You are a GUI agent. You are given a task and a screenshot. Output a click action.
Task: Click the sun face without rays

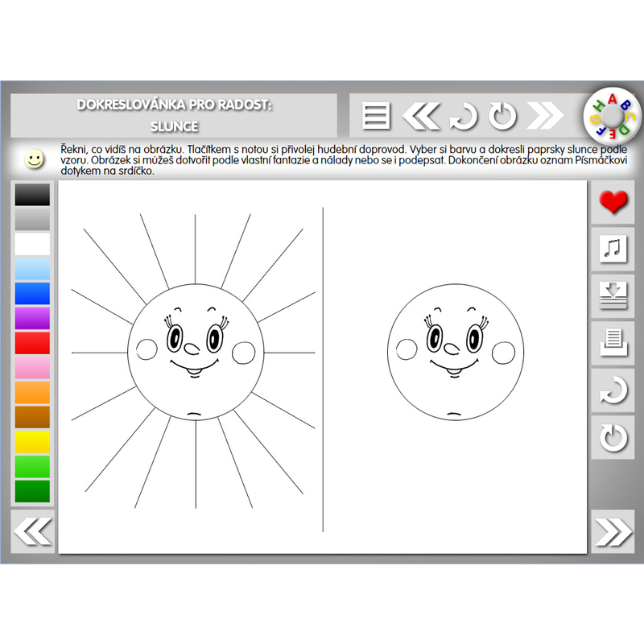point(456,352)
